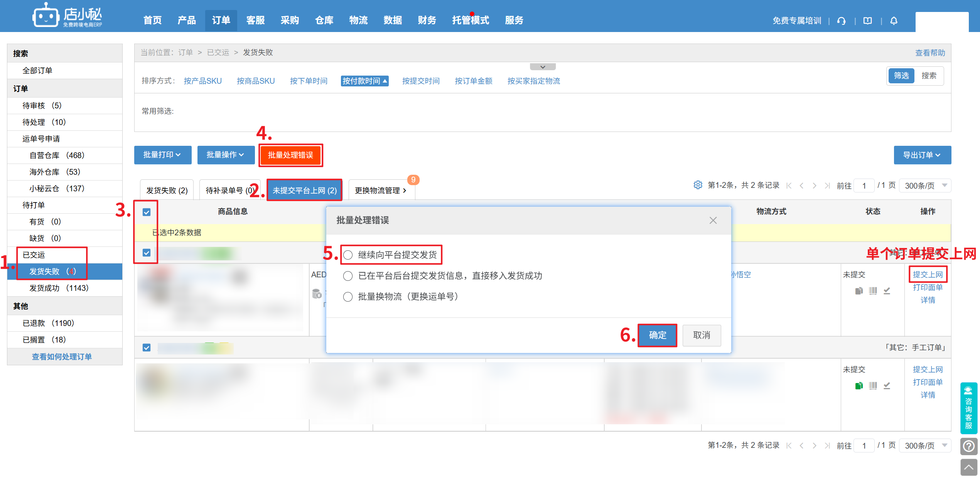
Task: Open the top 300条/页 page size dropdown
Action: (x=924, y=186)
